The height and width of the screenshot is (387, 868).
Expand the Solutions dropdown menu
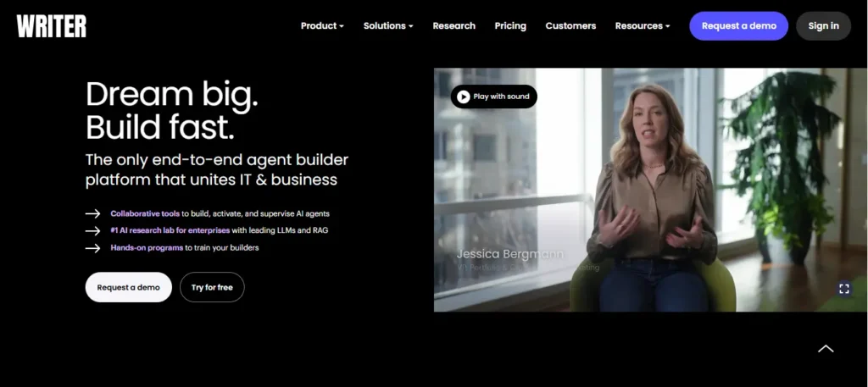pyautogui.click(x=388, y=26)
